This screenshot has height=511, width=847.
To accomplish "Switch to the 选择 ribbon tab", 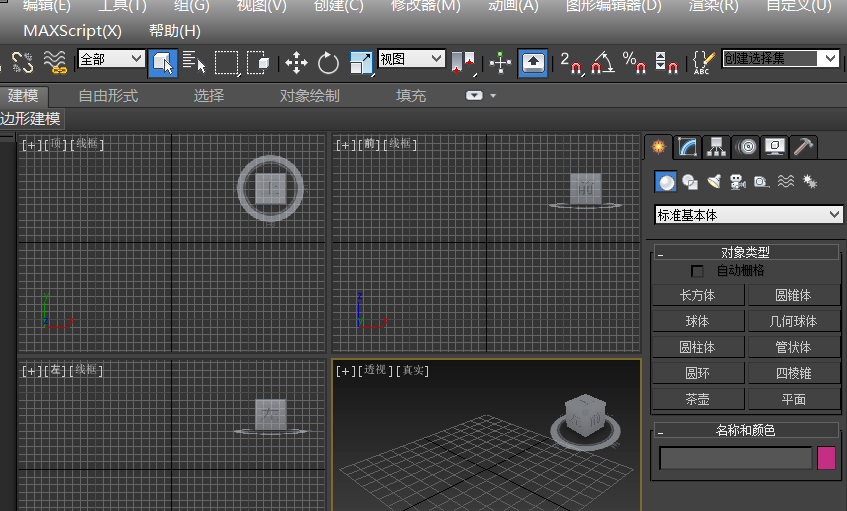I will coord(209,96).
